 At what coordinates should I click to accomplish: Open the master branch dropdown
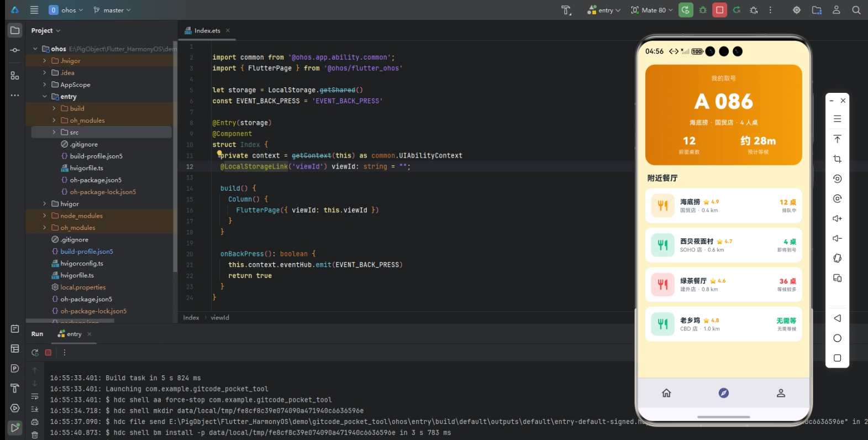pos(112,10)
